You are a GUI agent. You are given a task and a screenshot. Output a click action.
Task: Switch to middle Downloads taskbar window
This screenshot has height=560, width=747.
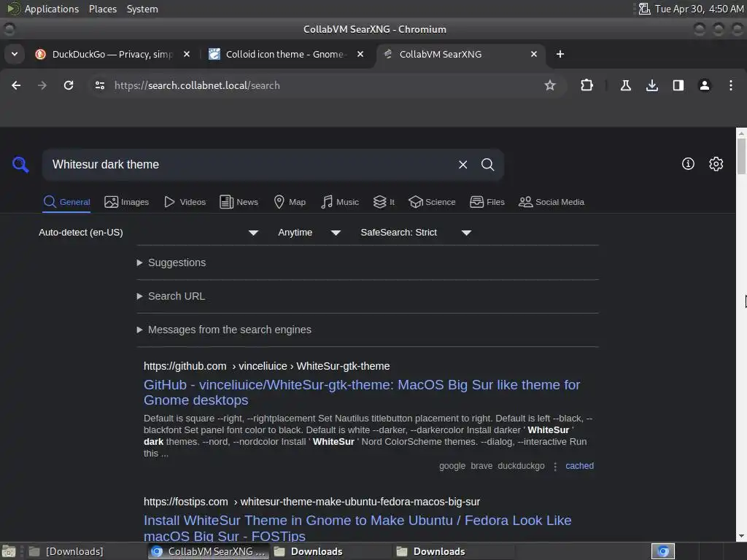(331, 551)
